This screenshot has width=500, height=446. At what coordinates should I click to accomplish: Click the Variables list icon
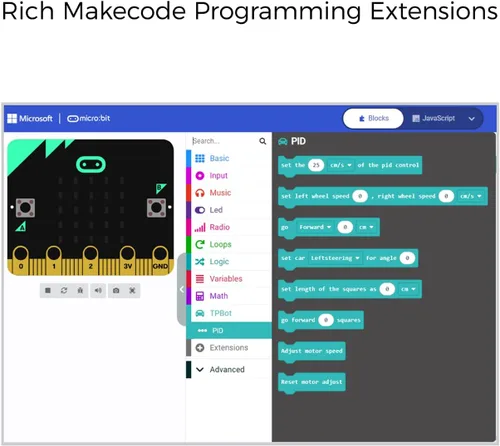click(200, 279)
